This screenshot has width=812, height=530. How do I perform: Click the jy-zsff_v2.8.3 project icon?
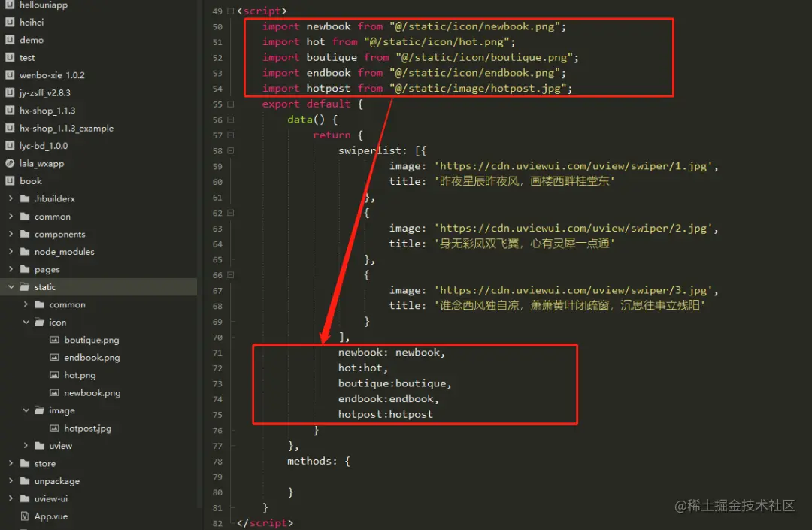click(9, 92)
